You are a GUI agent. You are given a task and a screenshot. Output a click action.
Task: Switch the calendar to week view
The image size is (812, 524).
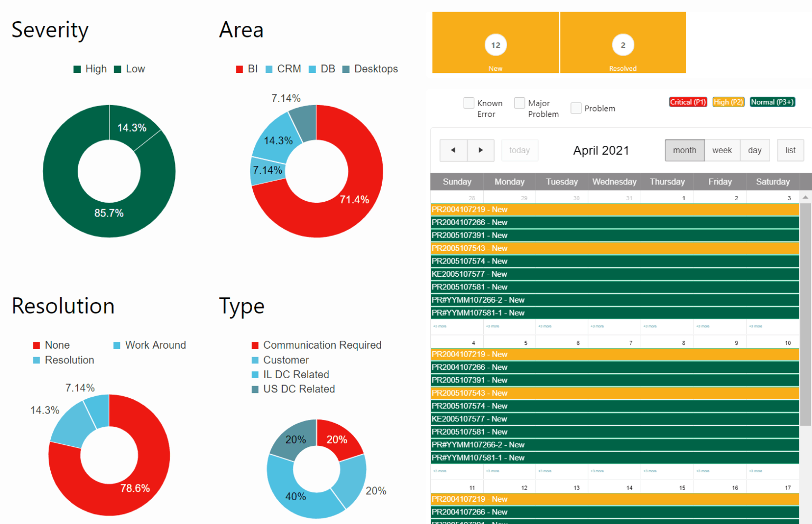[x=722, y=150]
